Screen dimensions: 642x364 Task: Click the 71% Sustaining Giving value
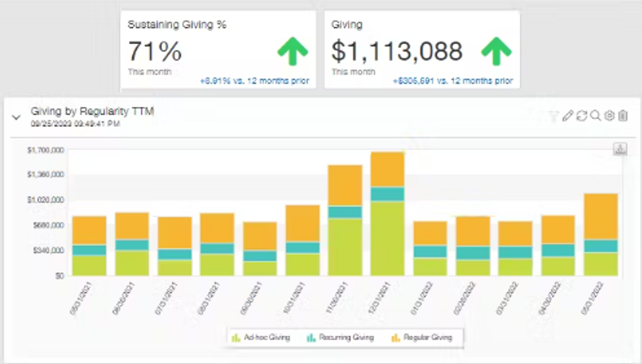(x=155, y=51)
